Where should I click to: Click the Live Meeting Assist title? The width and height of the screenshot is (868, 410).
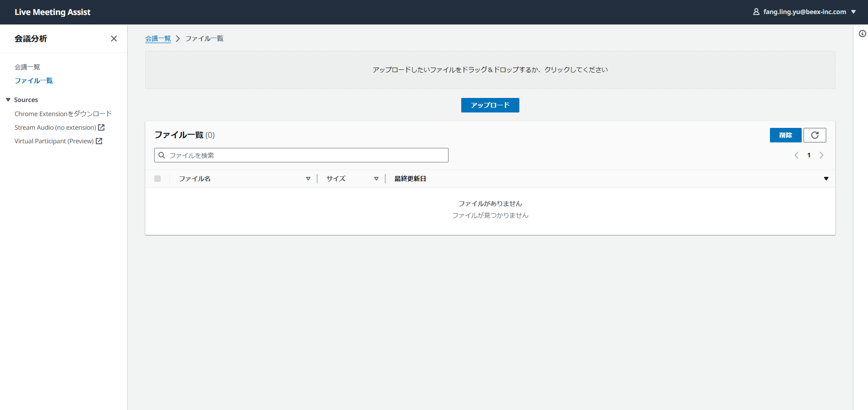point(53,12)
